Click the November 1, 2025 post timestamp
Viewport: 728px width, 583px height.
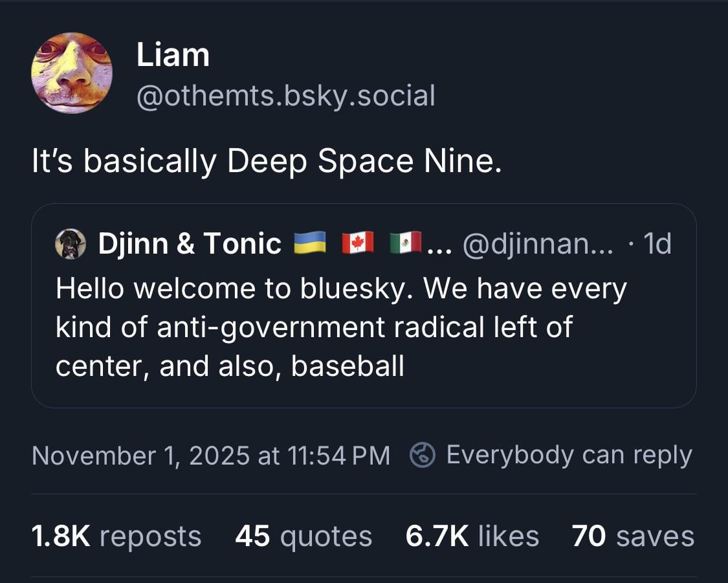[211, 455]
